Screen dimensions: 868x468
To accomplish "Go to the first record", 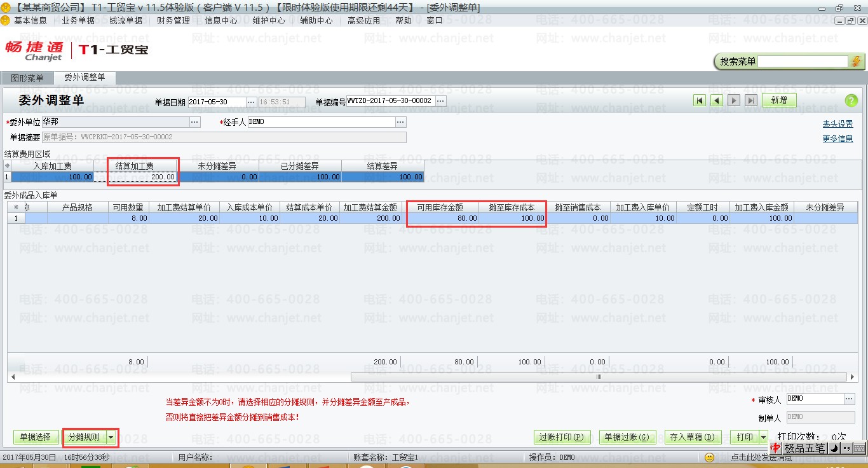I will [x=700, y=100].
